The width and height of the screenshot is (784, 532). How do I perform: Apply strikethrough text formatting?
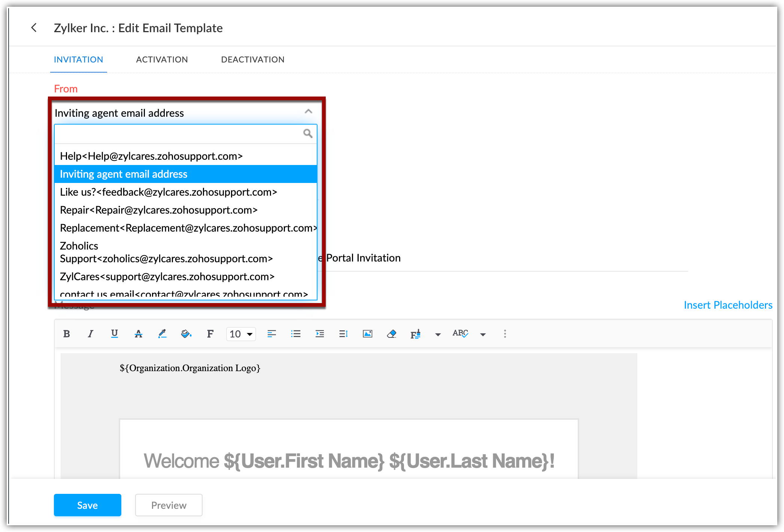pos(138,334)
